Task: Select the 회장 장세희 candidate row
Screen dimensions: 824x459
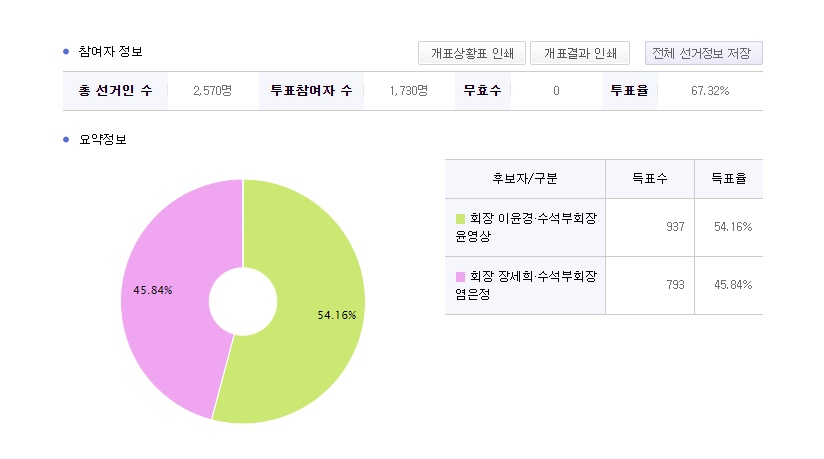Action: (525, 285)
